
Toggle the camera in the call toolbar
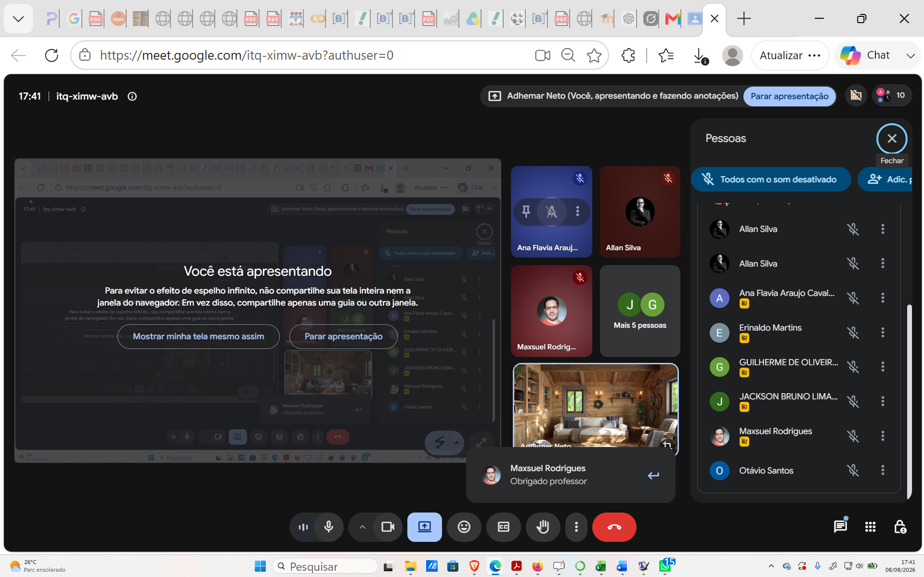pos(388,527)
